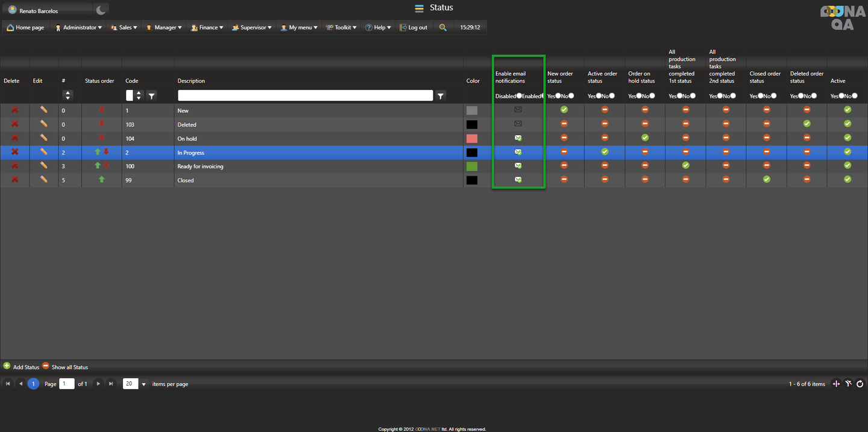Click Active checkmark for 'Deleted' row
Image resolution: width=868 pixels, height=432 pixels.
coord(848,124)
